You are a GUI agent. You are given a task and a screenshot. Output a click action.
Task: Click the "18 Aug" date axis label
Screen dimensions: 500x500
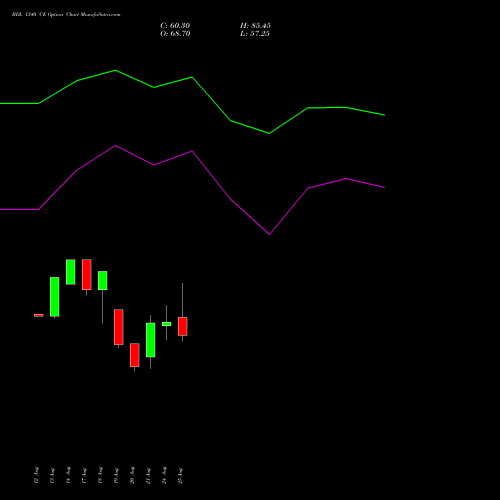100,475
